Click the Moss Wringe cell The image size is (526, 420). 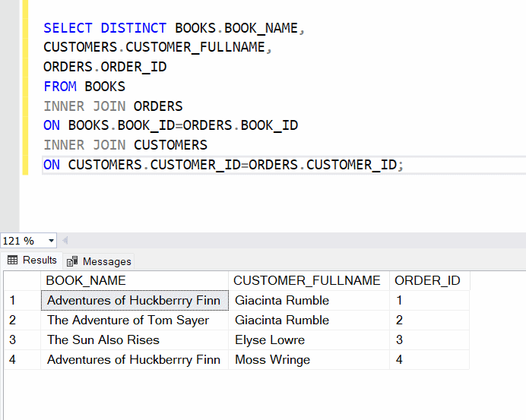pos(309,360)
